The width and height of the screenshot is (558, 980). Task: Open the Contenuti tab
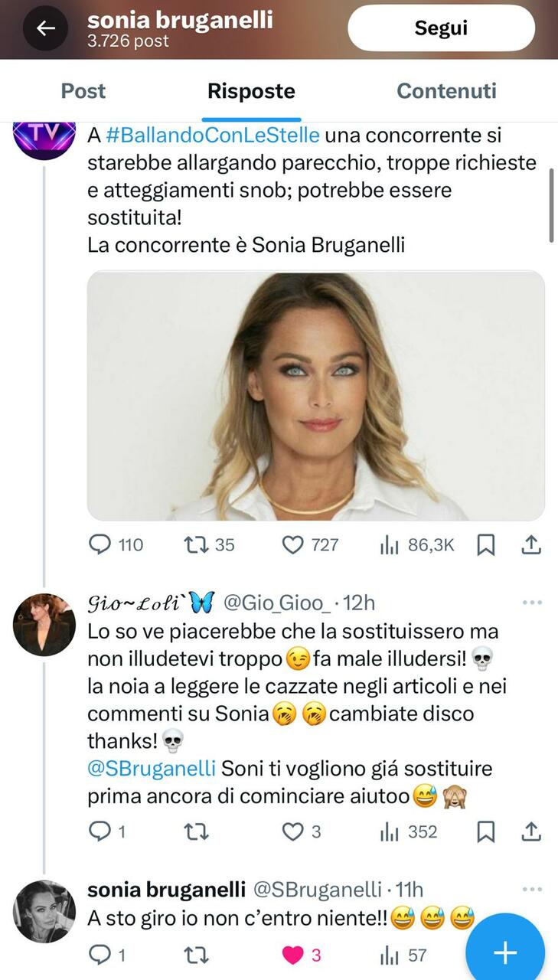[x=446, y=91]
